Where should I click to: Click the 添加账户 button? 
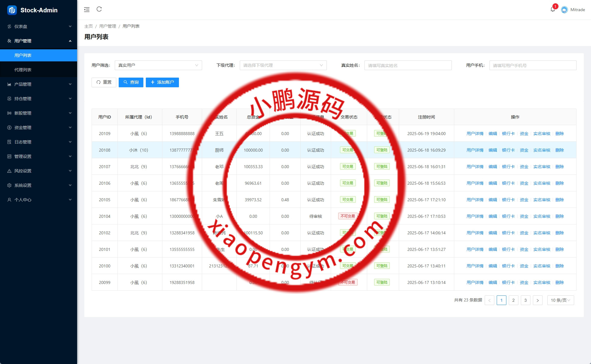point(162,82)
